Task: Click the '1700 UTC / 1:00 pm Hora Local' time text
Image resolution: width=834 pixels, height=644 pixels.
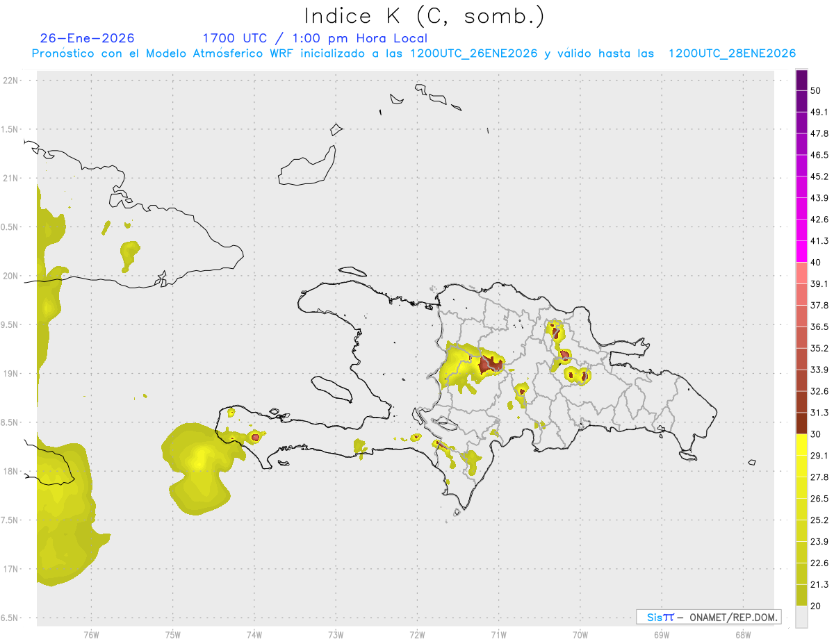Action: click(315, 38)
